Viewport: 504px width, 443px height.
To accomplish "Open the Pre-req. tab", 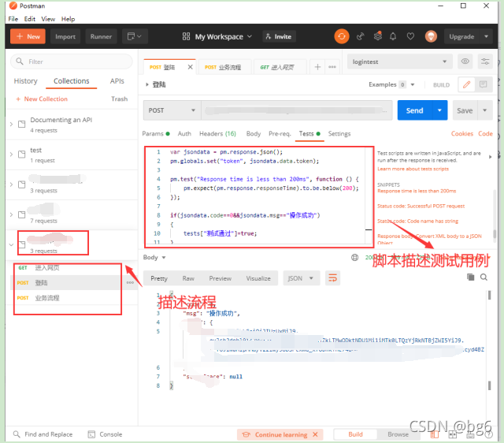I will tap(280, 133).
